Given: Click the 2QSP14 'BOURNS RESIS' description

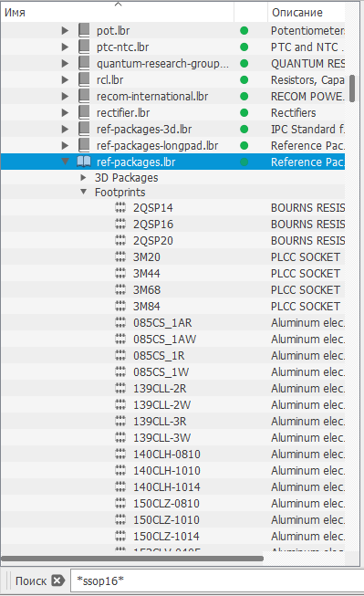Looking at the screenshot, I should pyautogui.click(x=307, y=207).
